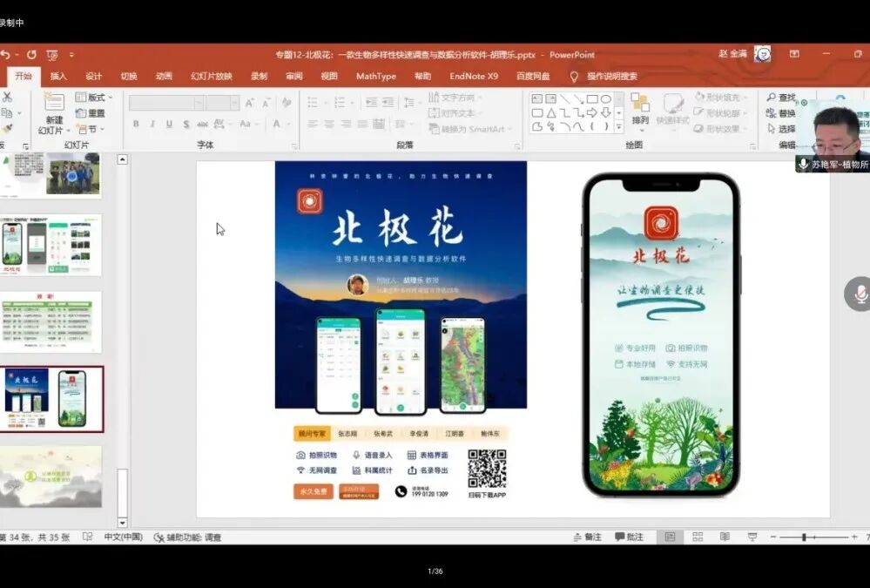Viewport: 870px width, 588px height.
Task: Toggle Align Left paragraph alignment
Action: (313, 124)
